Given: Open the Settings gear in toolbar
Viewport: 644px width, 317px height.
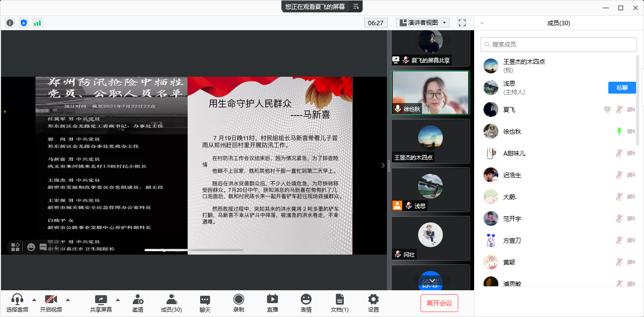Looking at the screenshot, I should coord(374,303).
